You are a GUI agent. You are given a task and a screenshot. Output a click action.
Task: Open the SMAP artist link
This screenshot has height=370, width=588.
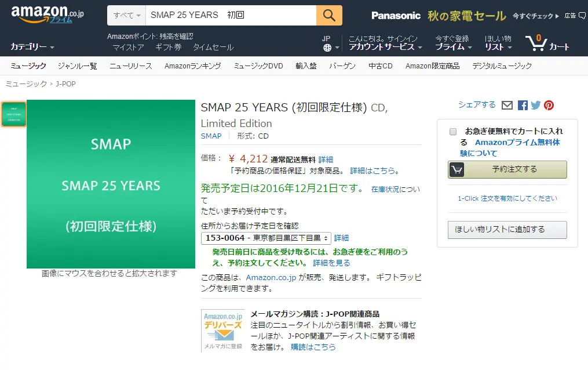pyautogui.click(x=211, y=136)
